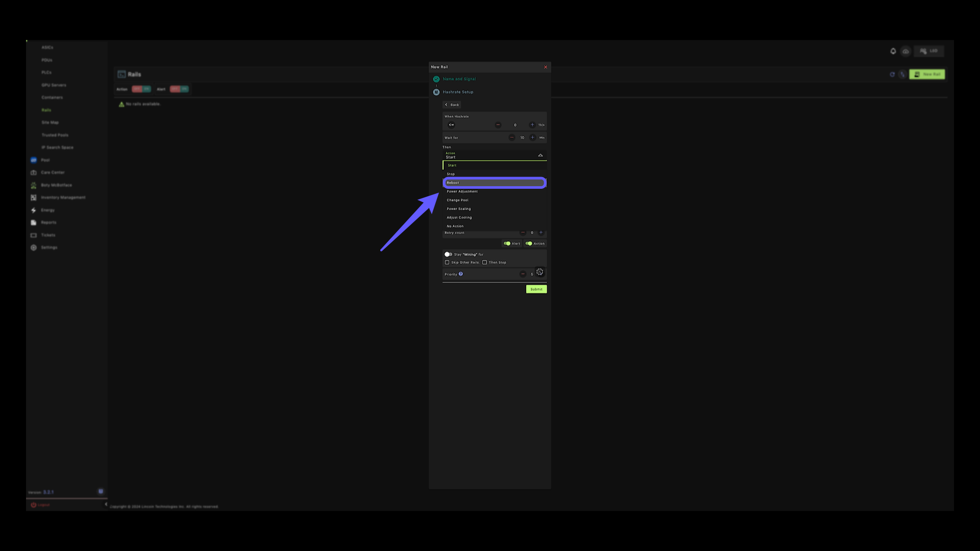Screen dimensions: 980x551
Task: Choose Adjust Cooling action
Action: coord(494,217)
